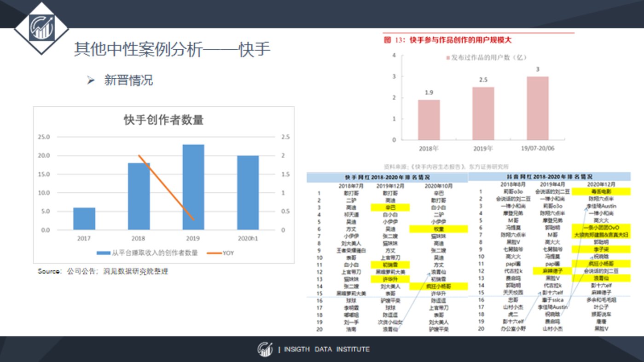Click the 资料来源 line mentioning 东方证券研究所
The image size is (644, 362).
pos(447,167)
